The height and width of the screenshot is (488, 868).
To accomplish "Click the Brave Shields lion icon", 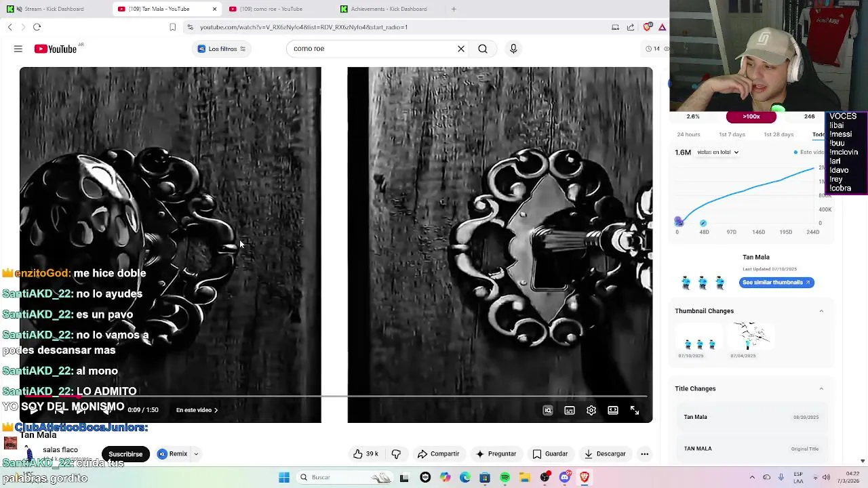I will point(648,27).
